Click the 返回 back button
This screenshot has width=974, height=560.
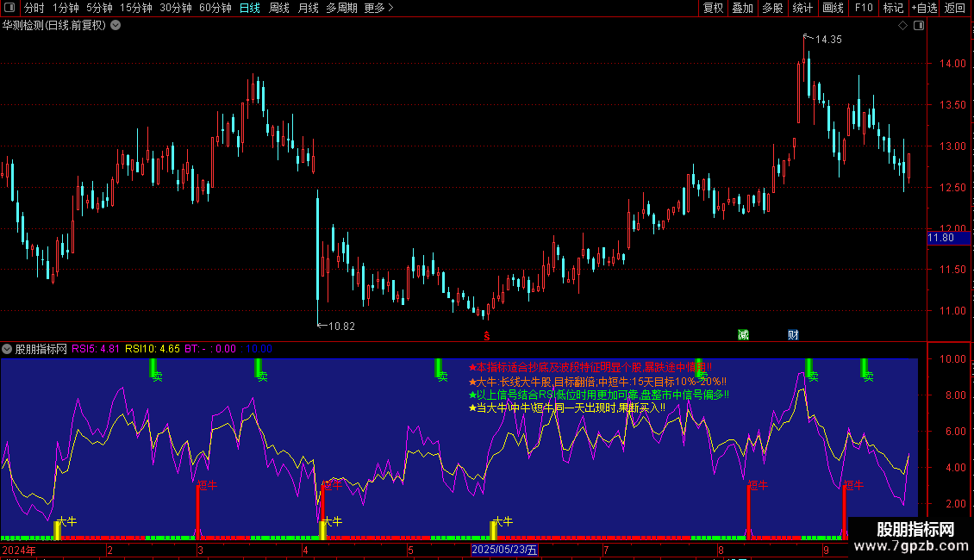click(x=955, y=8)
